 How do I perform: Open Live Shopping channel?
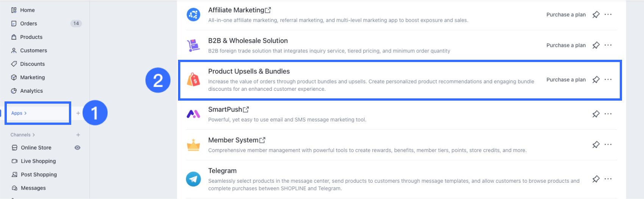tap(38, 161)
